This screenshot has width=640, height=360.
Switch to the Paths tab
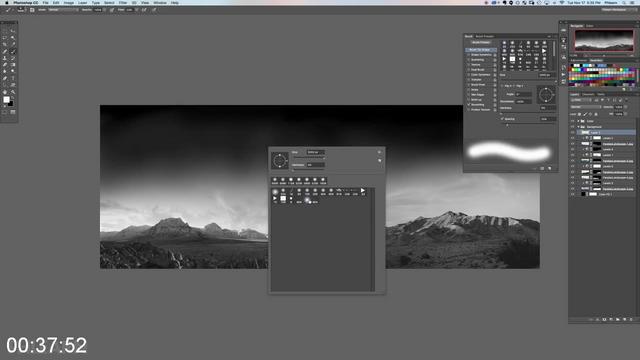pyautogui.click(x=601, y=94)
